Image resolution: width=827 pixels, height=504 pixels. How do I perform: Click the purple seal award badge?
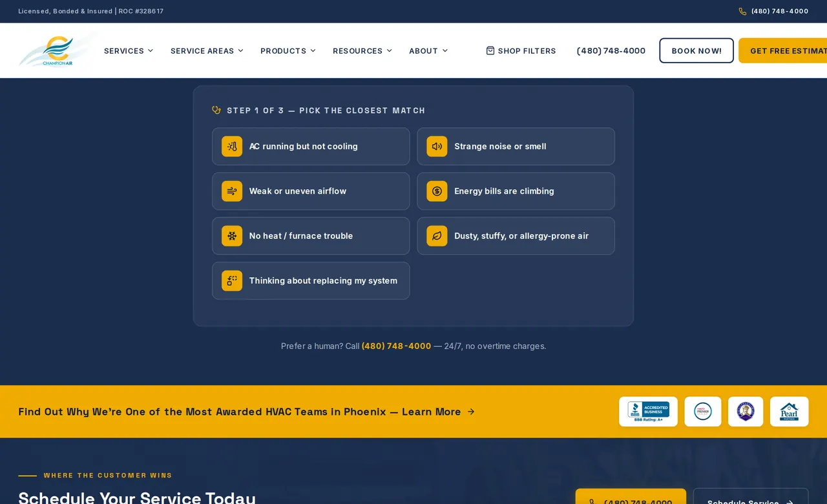tap(746, 412)
